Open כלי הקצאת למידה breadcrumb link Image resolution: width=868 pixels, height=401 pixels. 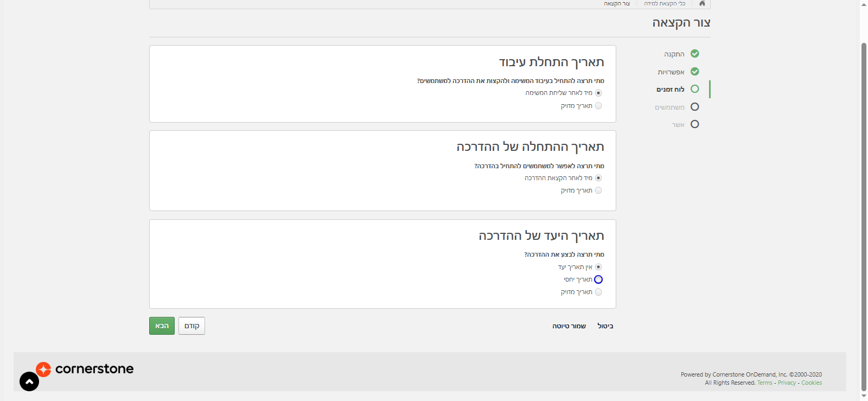tap(665, 4)
